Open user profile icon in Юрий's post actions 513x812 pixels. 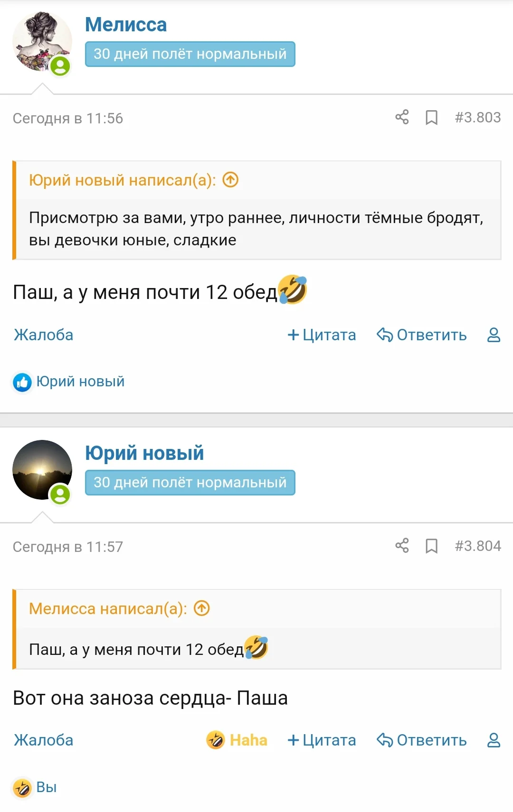point(494,740)
